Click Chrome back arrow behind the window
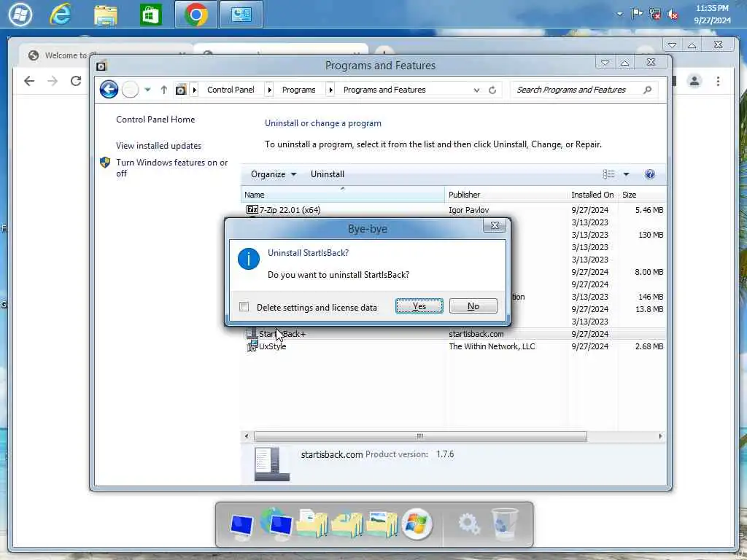This screenshot has width=747, height=560. pyautogui.click(x=29, y=81)
